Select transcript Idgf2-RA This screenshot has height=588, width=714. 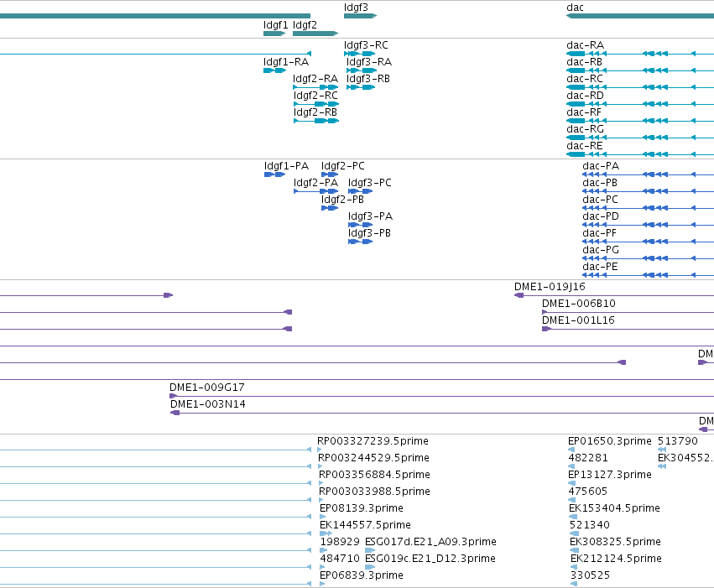[315, 79]
